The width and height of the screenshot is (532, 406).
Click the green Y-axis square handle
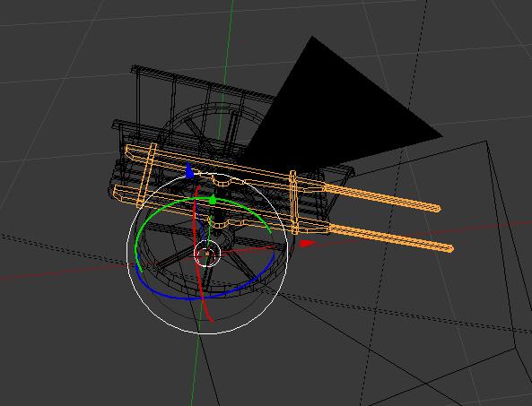(213, 200)
